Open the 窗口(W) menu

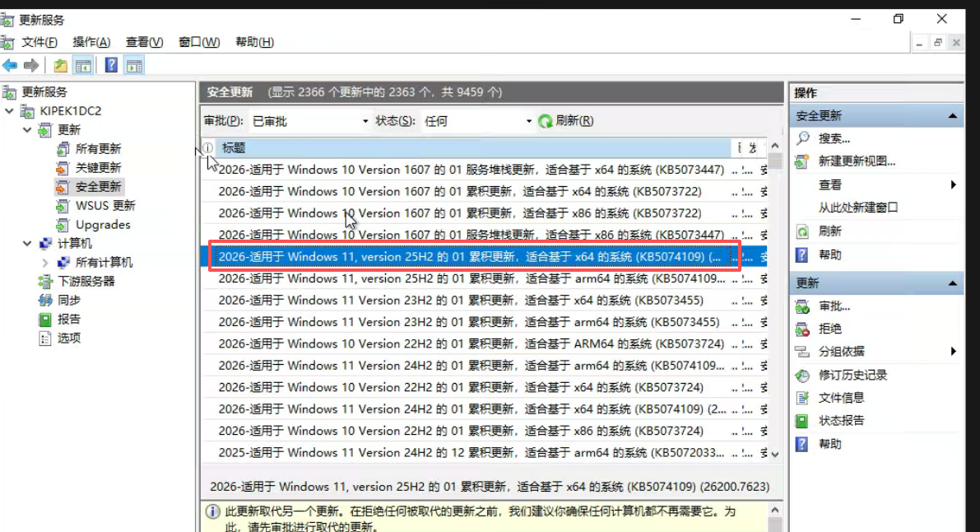(199, 42)
